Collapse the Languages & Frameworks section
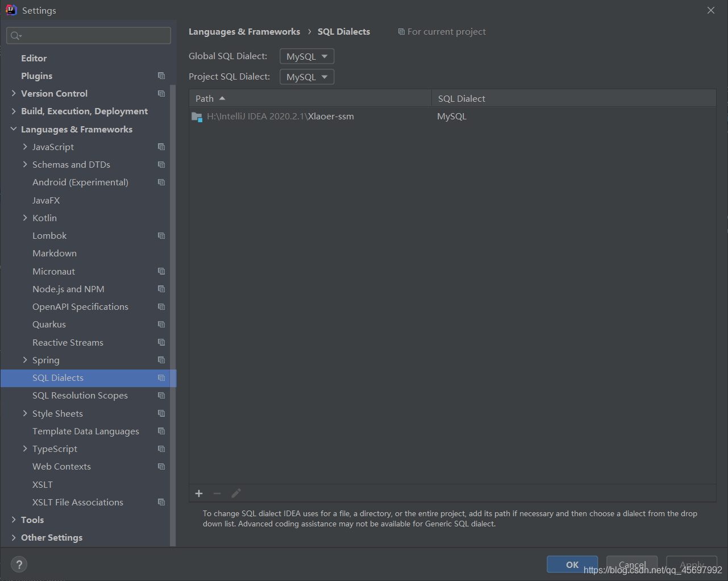 pos(14,129)
